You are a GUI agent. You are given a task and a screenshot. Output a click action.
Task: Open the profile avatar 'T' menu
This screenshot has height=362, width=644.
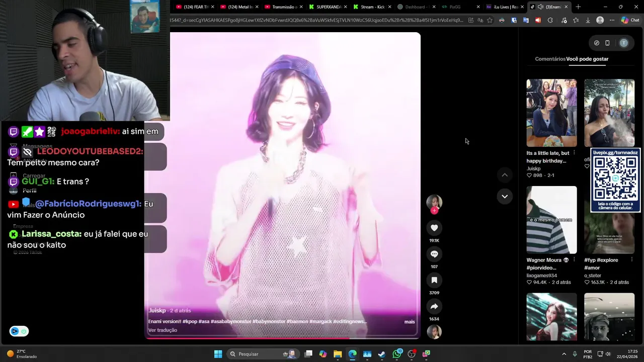624,43
